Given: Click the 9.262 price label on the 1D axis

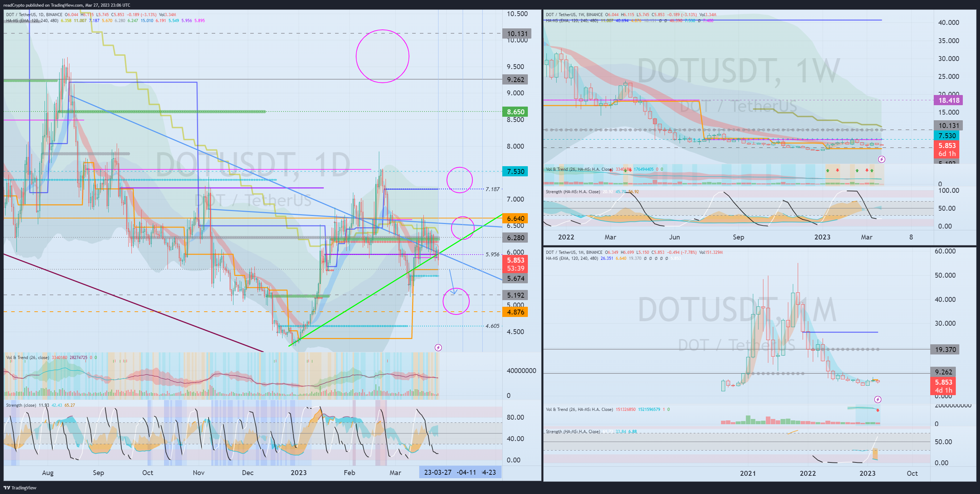Looking at the screenshot, I should click(515, 80).
